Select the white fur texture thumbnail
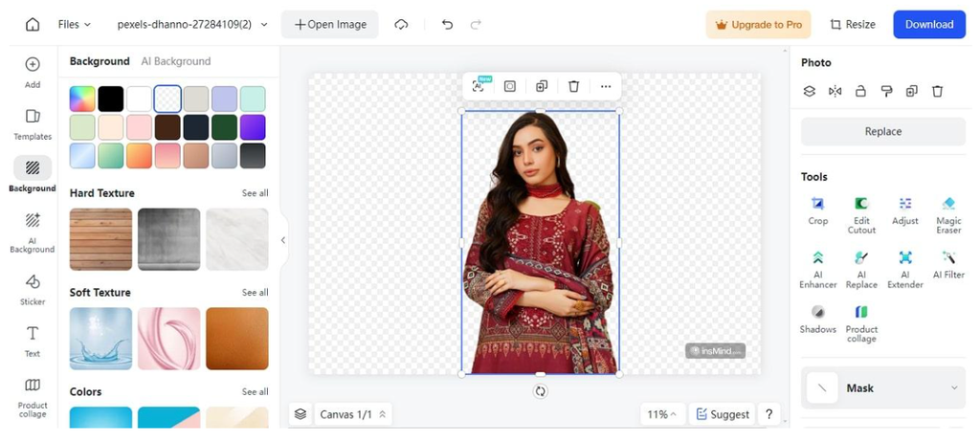Viewport: 980px width, 442px height. pos(237,239)
